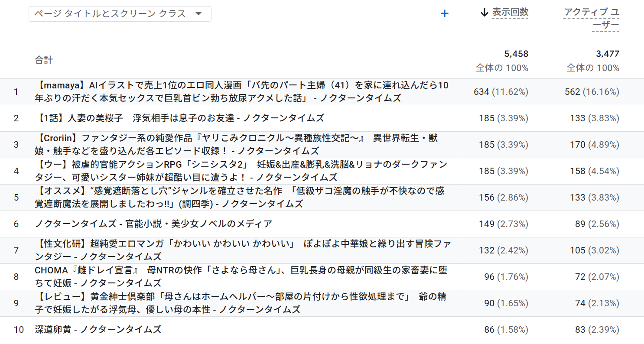The width and height of the screenshot is (644, 344).
Task: Sort table by 表示回数 column header
Action: pyautogui.click(x=510, y=13)
